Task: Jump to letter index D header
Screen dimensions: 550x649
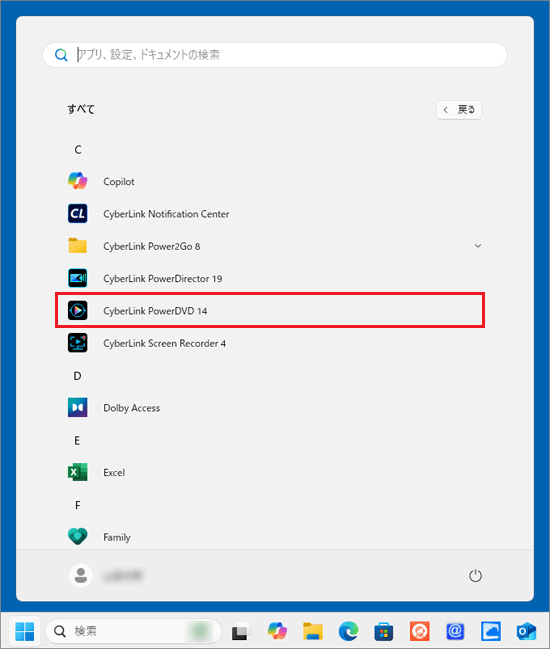Action: (77, 376)
